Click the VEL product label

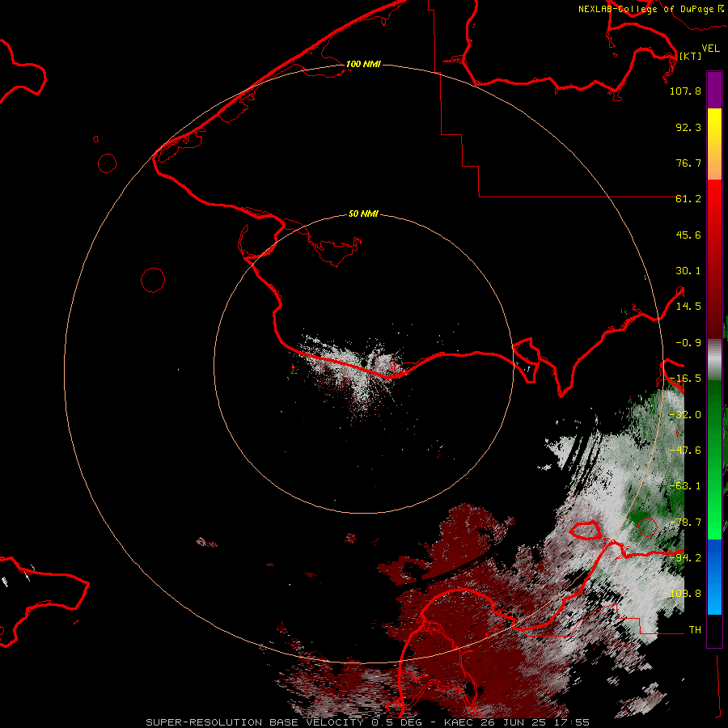point(710,49)
